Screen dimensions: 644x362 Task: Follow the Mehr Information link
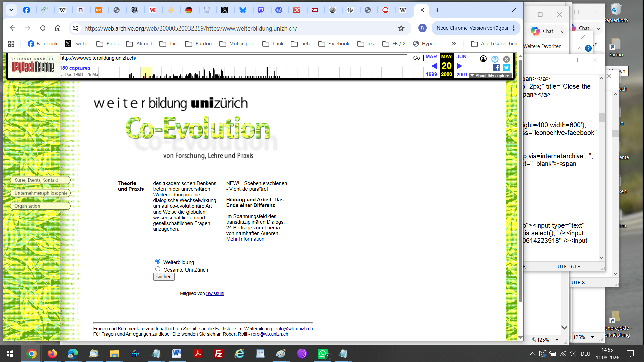pos(245,239)
